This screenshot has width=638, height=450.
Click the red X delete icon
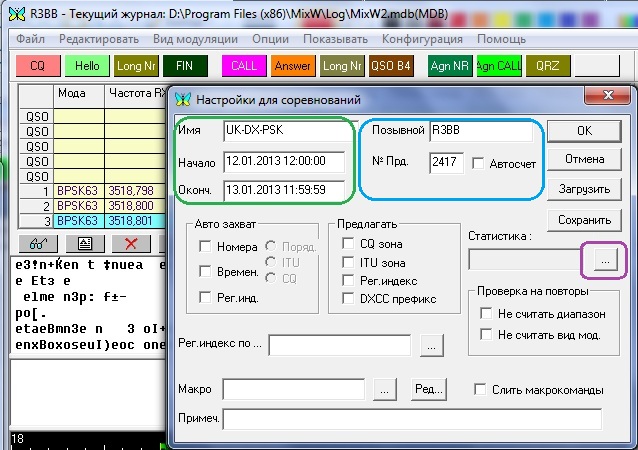129,243
